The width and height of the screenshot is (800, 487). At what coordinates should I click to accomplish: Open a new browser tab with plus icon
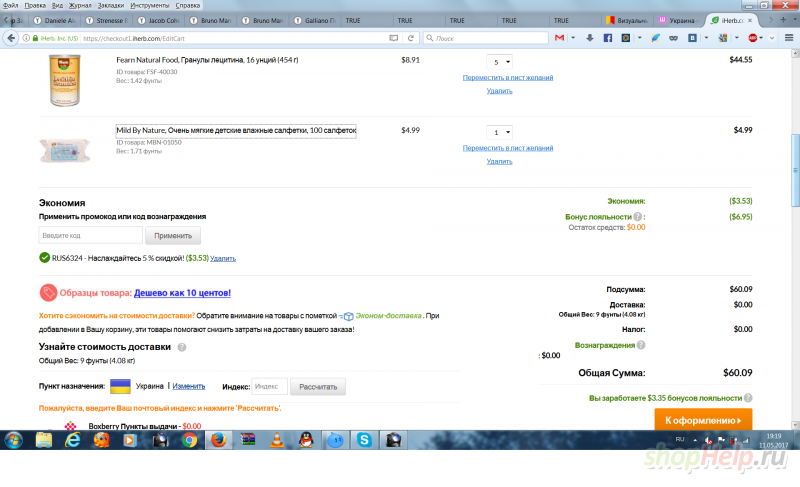click(x=783, y=20)
